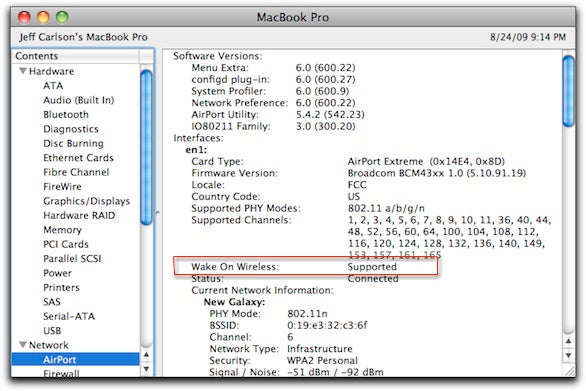Select Disc Burning entry
Viewport: 586px width, 391px height.
73,143
